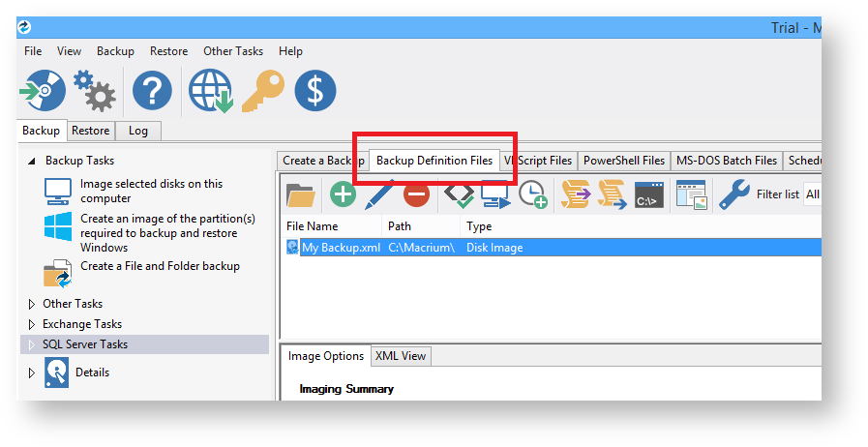Expand the Exchange Tasks section
Image resolution: width=868 pixels, height=447 pixels.
click(x=31, y=324)
